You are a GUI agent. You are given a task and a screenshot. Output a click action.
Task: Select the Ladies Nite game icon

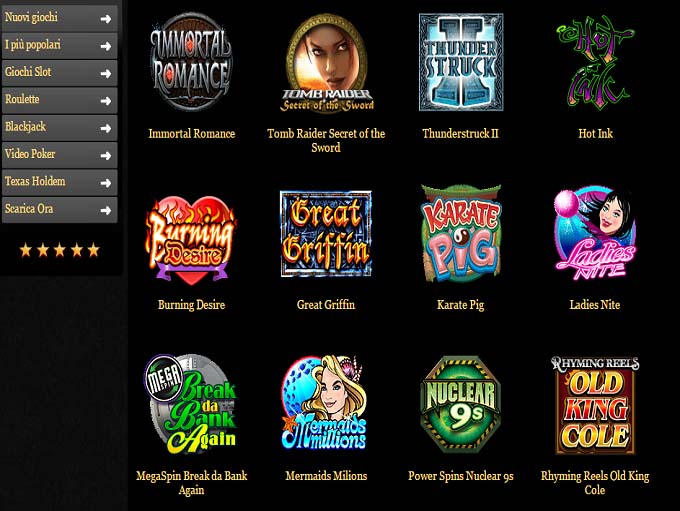click(595, 233)
